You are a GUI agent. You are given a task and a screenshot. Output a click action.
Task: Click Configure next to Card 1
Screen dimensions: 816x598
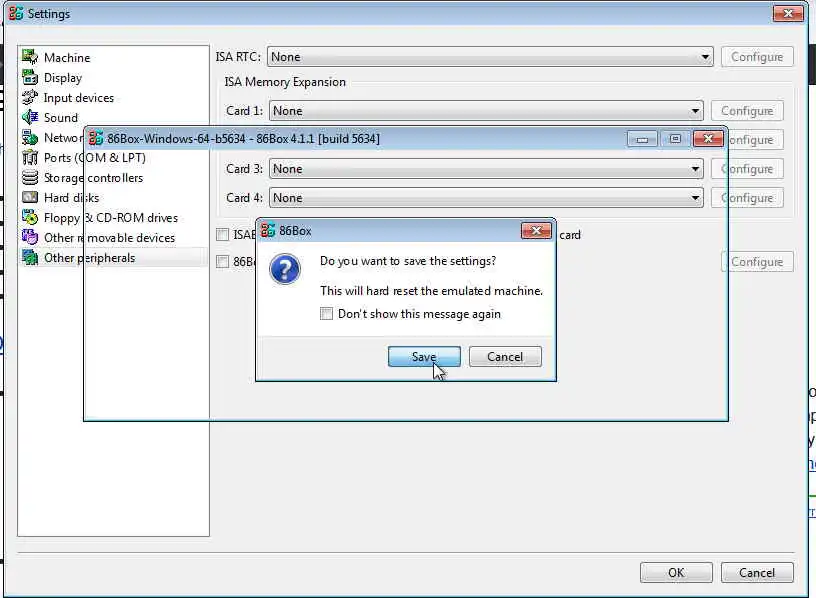coord(747,111)
